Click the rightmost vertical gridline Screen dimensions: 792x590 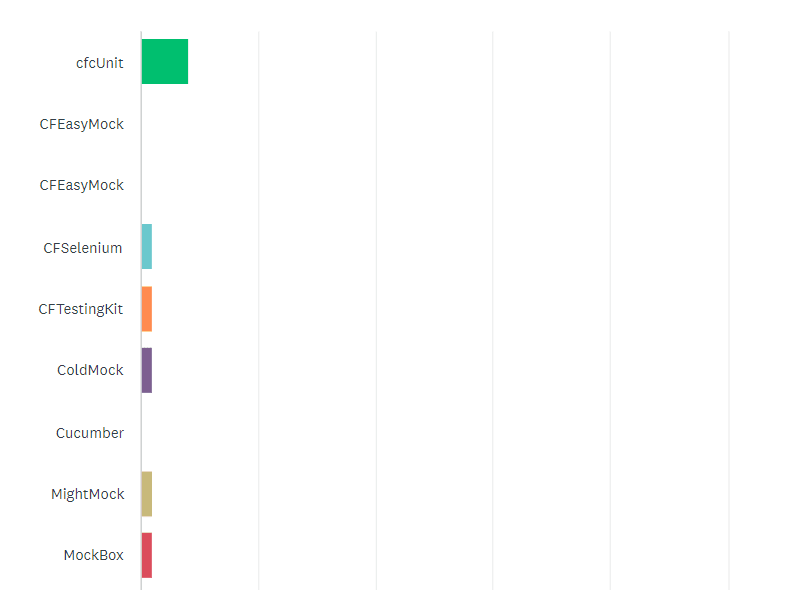click(x=728, y=310)
